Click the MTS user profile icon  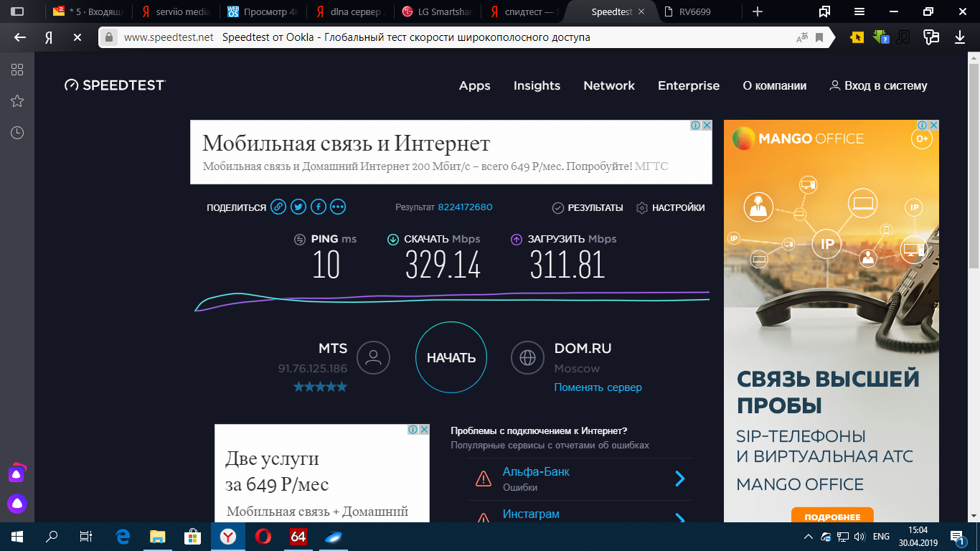click(x=373, y=357)
